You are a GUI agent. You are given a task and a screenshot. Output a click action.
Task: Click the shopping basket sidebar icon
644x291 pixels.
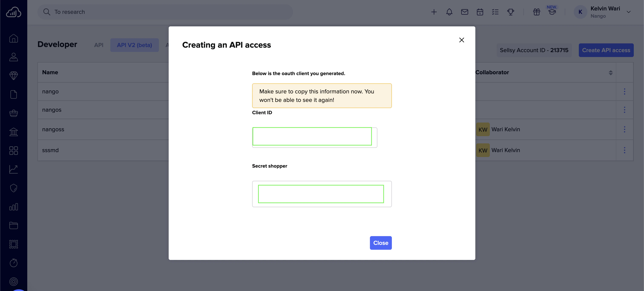[13, 113]
